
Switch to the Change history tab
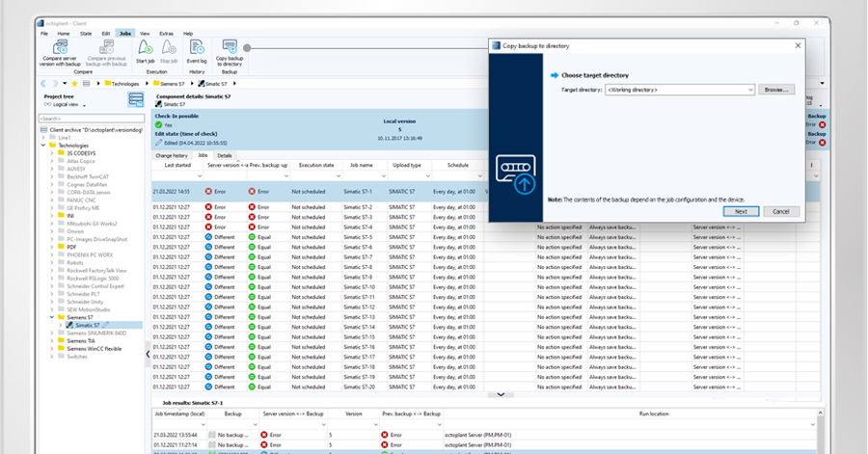click(x=172, y=155)
